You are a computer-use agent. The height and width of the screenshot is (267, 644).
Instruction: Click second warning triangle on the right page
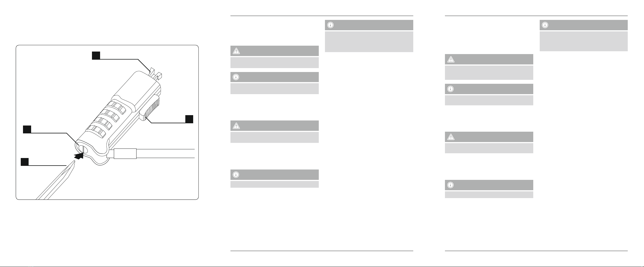pyautogui.click(x=451, y=137)
